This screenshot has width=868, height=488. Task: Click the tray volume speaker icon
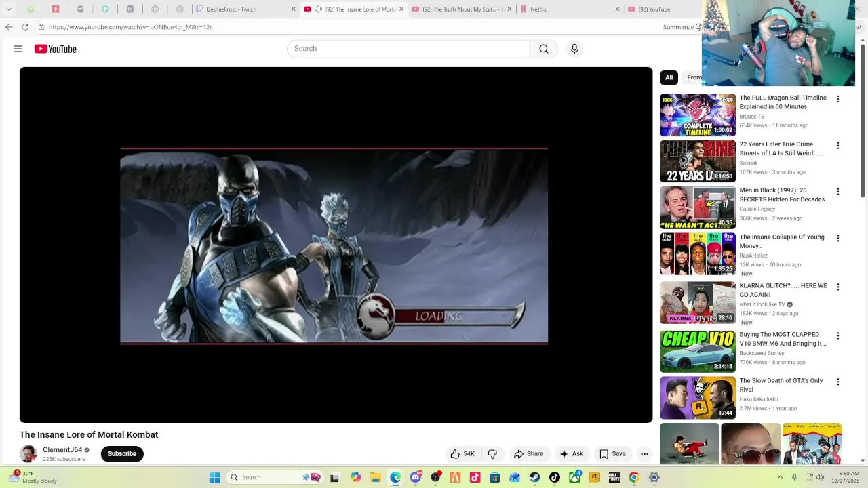[820, 477]
